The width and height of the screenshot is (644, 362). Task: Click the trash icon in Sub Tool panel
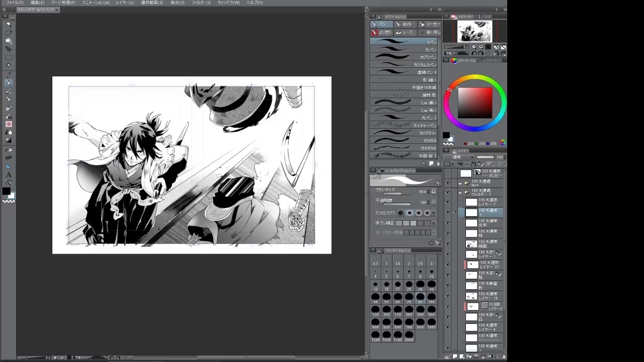click(x=438, y=163)
